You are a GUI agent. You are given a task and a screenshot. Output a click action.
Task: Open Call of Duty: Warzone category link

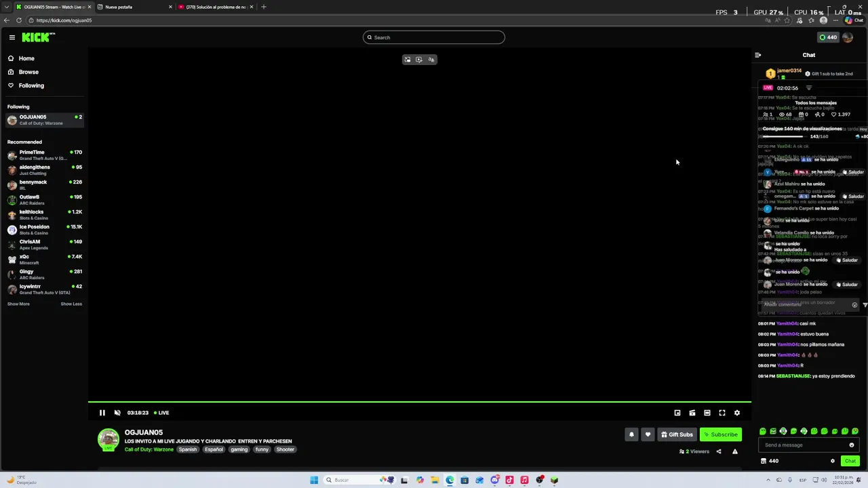tap(149, 449)
